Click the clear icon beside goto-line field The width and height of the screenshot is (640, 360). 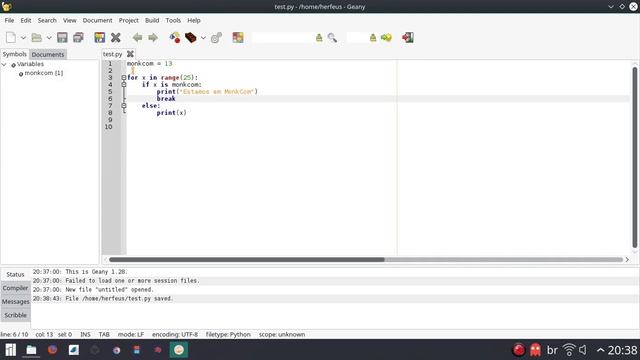373,38
